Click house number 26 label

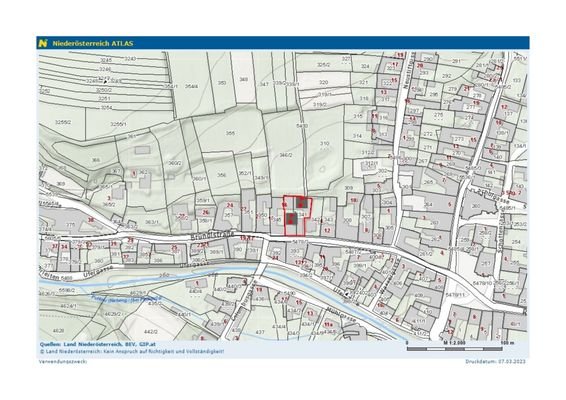pos(206,212)
